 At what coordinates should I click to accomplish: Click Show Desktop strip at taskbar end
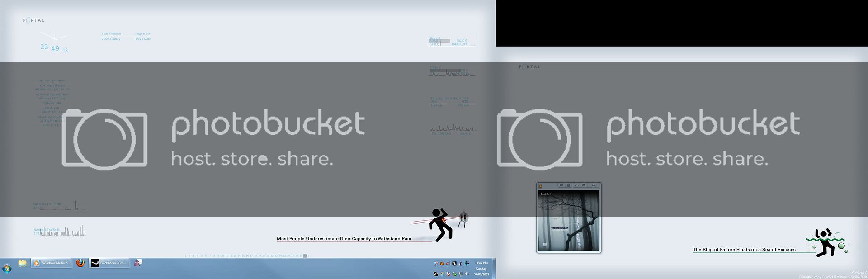click(494, 269)
